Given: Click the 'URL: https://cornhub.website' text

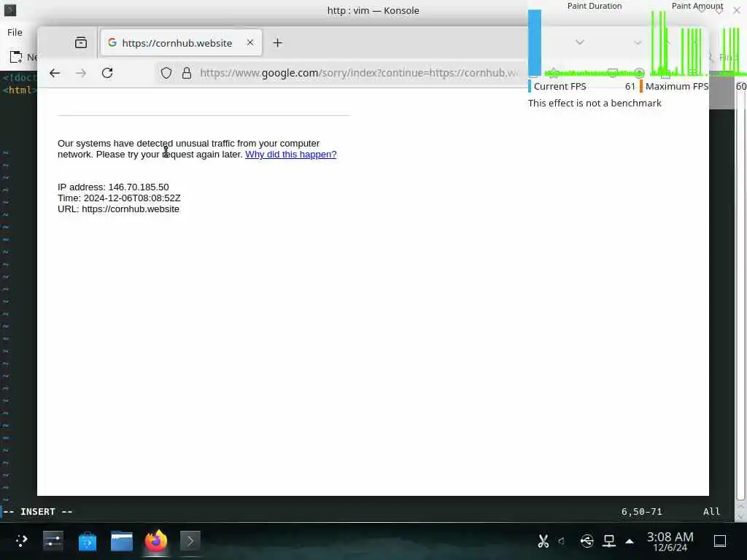Looking at the screenshot, I should (119, 209).
